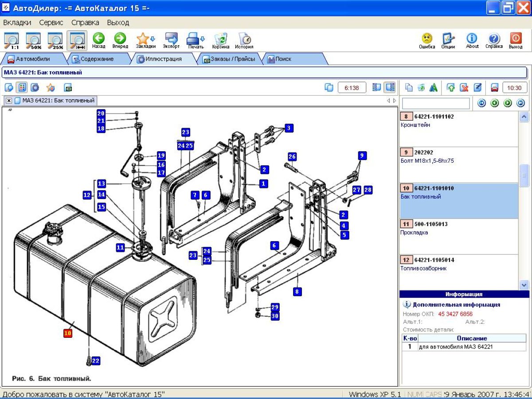Click the 6:138 page counter
The image size is (532, 399).
pyautogui.click(x=352, y=87)
